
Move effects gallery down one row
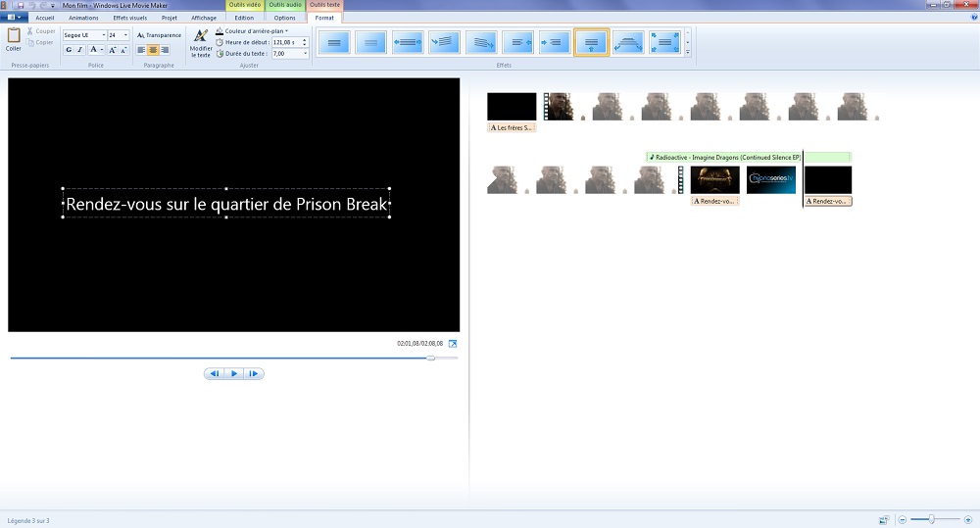(x=688, y=42)
